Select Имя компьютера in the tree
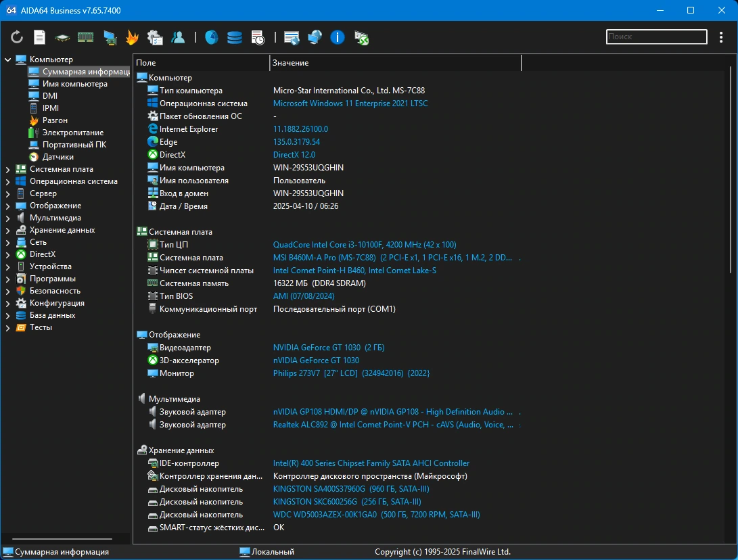738x560 pixels. [x=75, y=84]
